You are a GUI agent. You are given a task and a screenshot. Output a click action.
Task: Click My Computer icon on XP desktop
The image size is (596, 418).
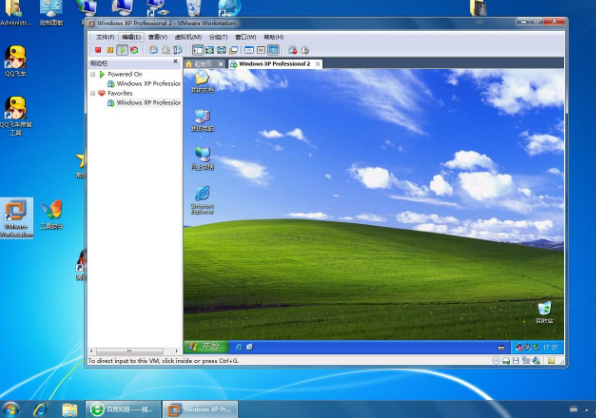(202, 120)
